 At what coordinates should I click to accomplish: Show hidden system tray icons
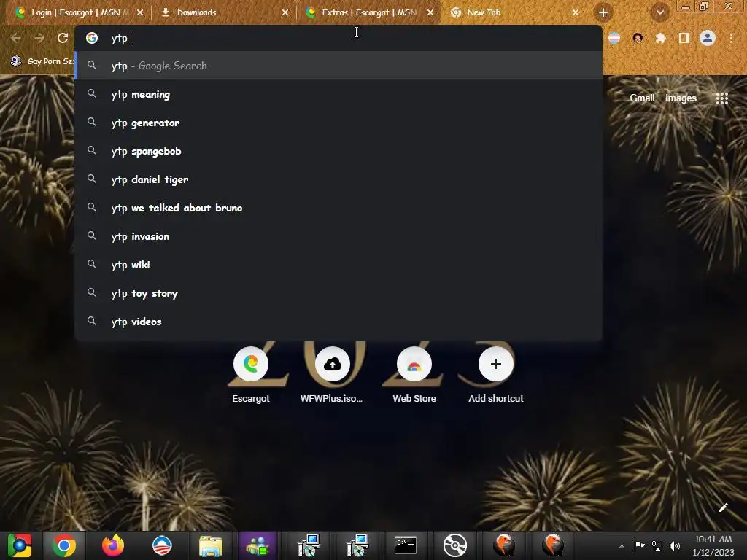pyautogui.click(x=622, y=546)
